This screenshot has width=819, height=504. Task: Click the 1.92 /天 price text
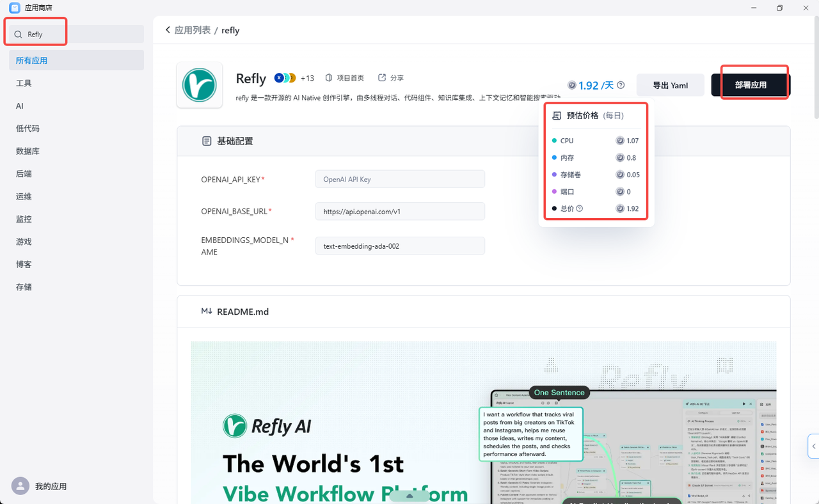point(596,85)
